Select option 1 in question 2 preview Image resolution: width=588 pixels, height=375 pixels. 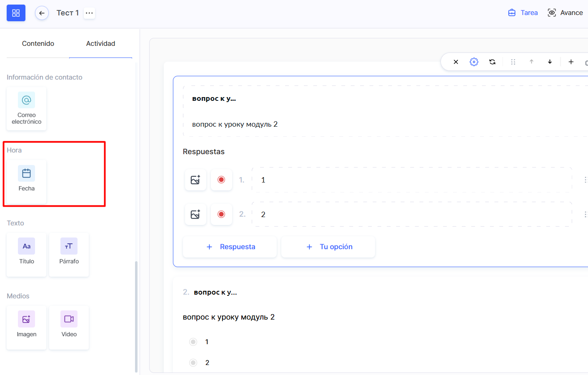193,342
